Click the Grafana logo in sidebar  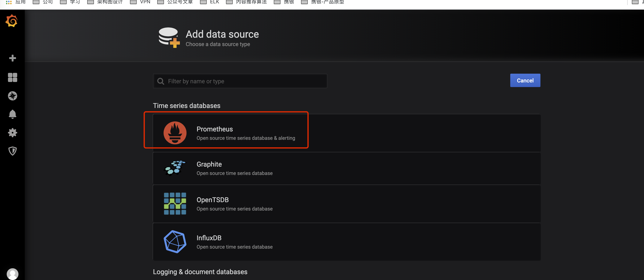coord(12,21)
